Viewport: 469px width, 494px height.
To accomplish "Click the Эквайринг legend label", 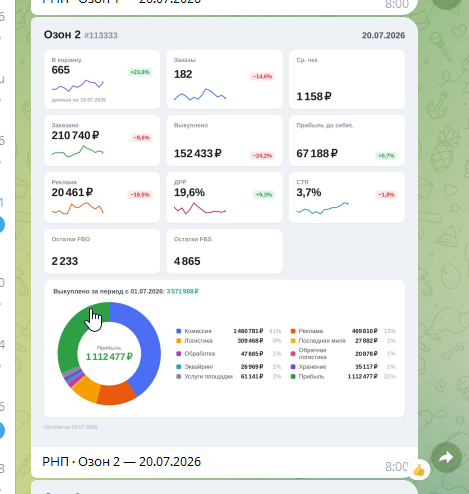I will 199,367.
